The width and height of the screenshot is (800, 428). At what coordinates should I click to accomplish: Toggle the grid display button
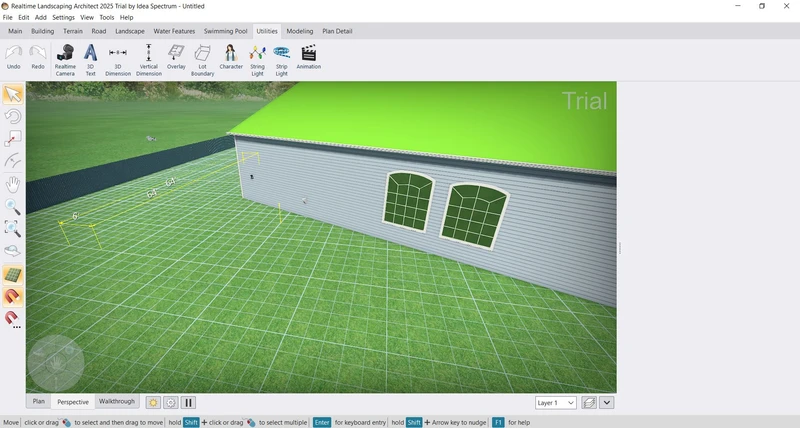pyautogui.click(x=13, y=274)
